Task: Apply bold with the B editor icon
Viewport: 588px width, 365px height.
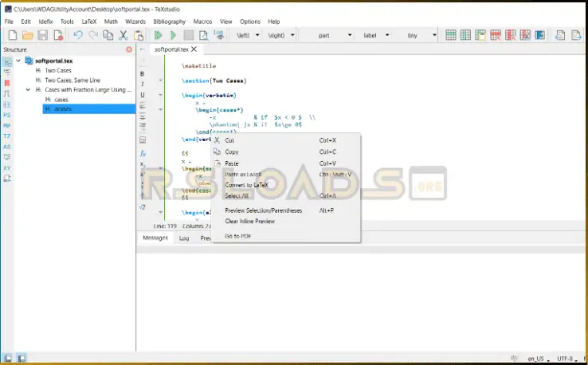Action: coord(142,74)
